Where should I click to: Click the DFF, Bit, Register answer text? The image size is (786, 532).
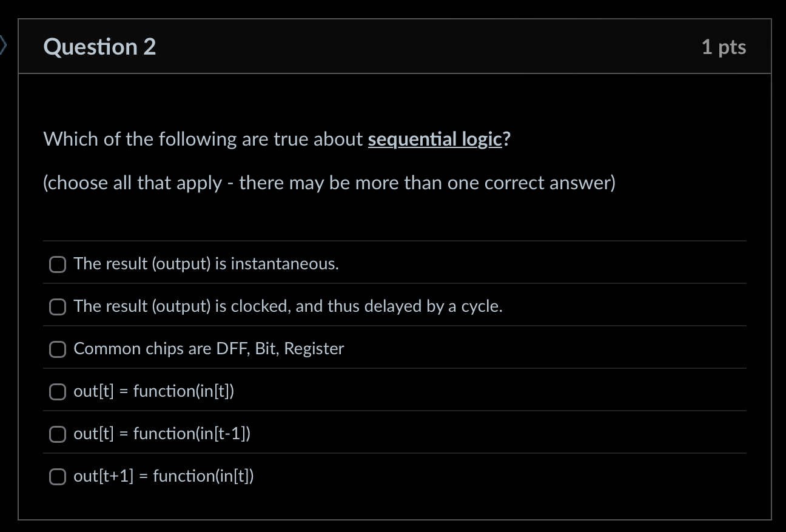(209, 349)
